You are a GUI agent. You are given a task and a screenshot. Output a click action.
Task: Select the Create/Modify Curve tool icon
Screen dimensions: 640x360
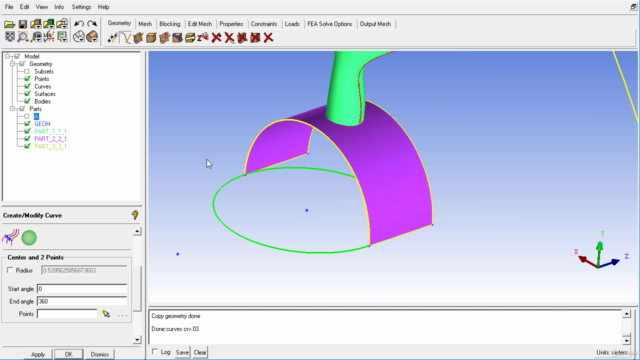tap(125, 38)
